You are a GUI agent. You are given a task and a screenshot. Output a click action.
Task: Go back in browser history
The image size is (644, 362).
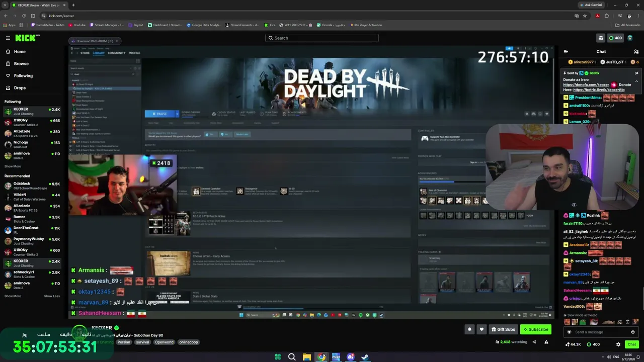tap(6, 16)
